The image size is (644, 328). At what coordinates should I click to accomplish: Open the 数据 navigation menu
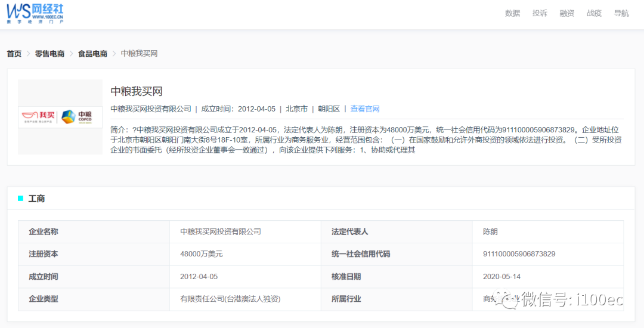click(x=512, y=13)
